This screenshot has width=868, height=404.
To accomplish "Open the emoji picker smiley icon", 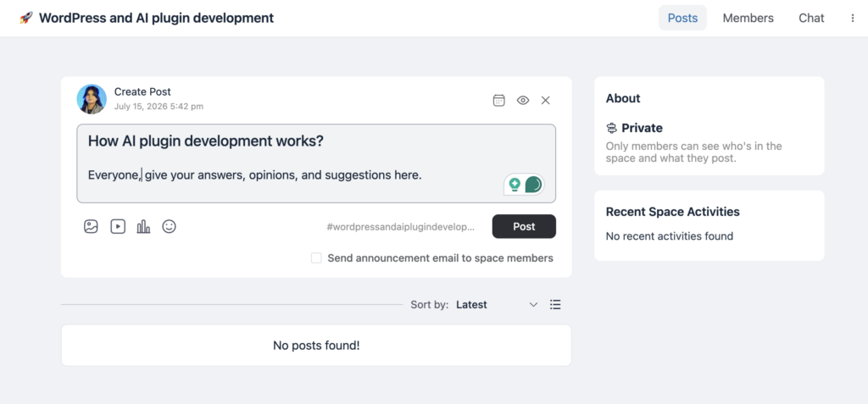I will click(x=169, y=226).
